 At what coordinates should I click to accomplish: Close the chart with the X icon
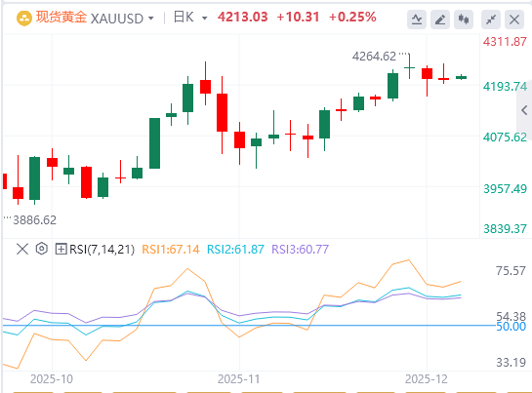tap(514, 20)
